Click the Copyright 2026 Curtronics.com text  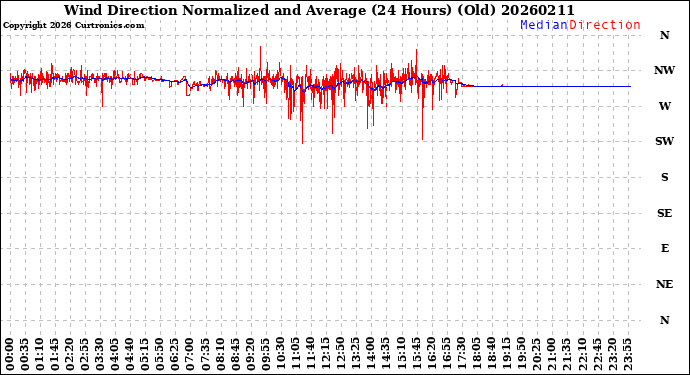(73, 26)
